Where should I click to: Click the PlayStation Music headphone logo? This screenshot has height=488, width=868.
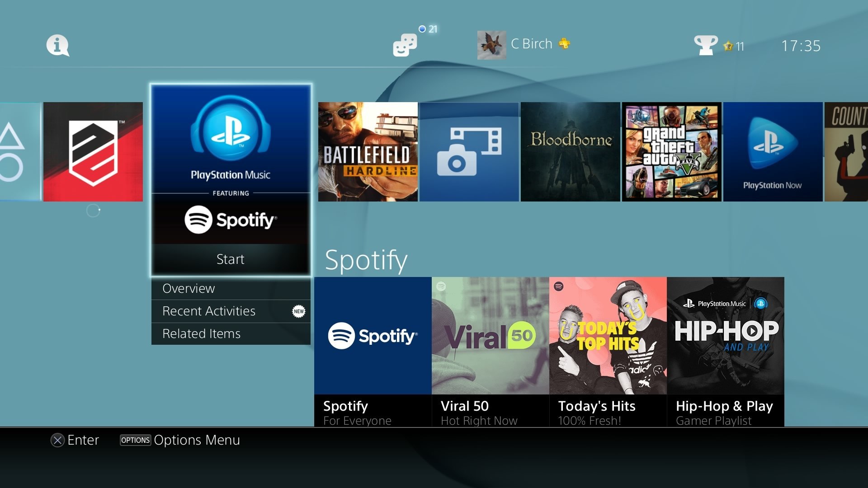231,128
